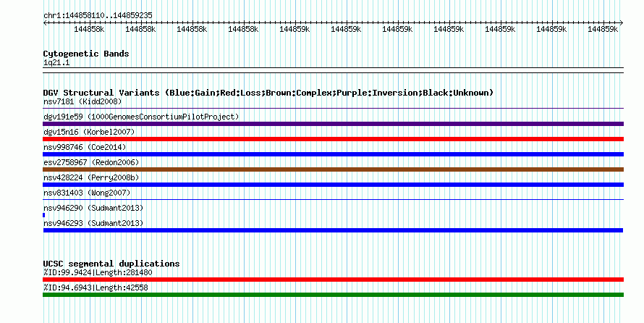Click the red loss bar under dgv15n16
Viewport: 644px width, 323px height.
coord(333,139)
